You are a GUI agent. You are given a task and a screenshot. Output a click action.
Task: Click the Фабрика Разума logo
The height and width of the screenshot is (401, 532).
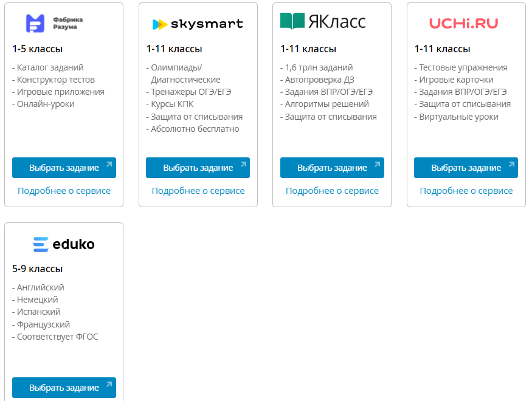[x=54, y=23]
